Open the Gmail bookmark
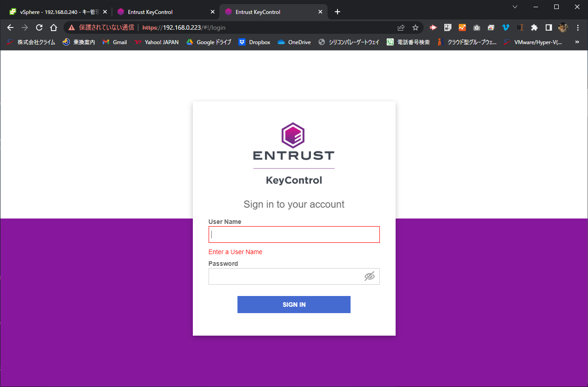 [x=115, y=42]
